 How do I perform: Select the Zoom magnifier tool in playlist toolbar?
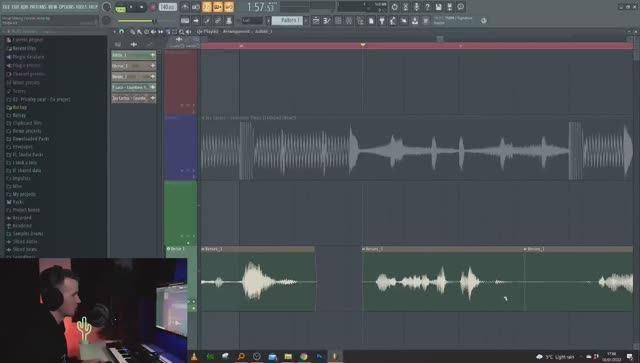[181, 31]
